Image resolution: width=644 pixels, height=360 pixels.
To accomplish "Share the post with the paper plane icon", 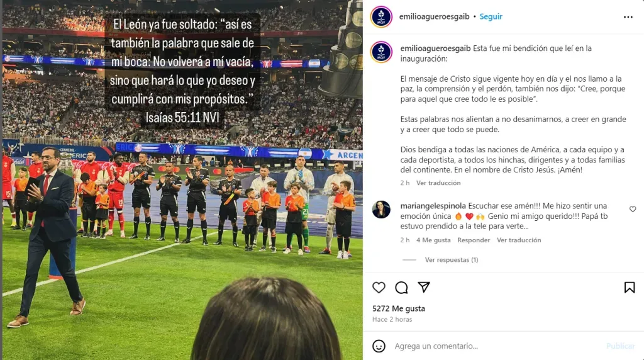I will [424, 287].
